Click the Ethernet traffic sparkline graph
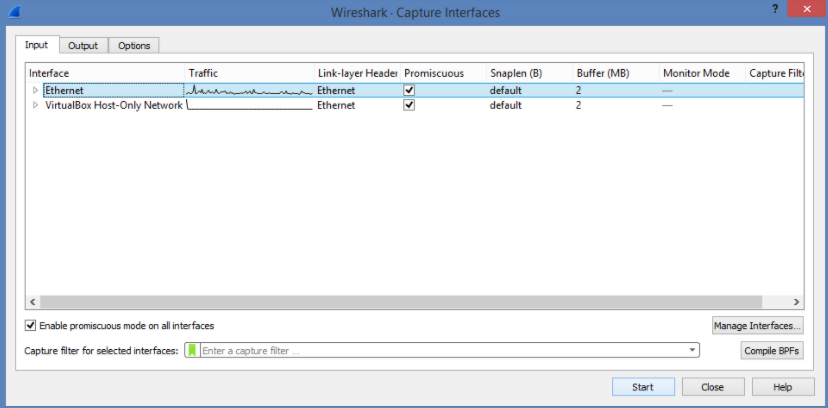 (249, 91)
